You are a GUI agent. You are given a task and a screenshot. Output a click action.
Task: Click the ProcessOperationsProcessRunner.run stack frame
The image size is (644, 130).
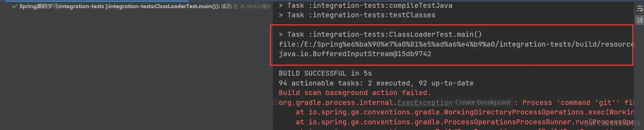point(465,122)
